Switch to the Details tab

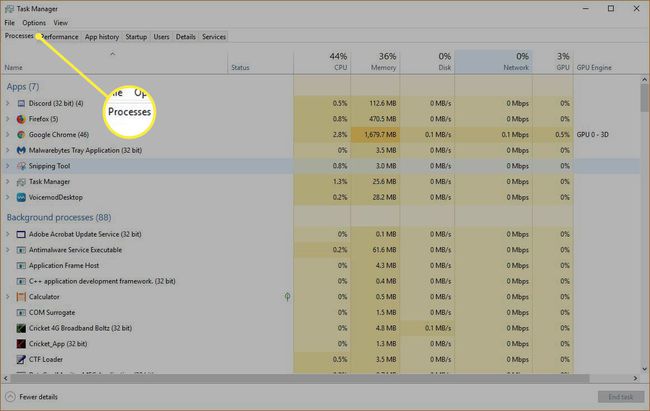(x=185, y=37)
